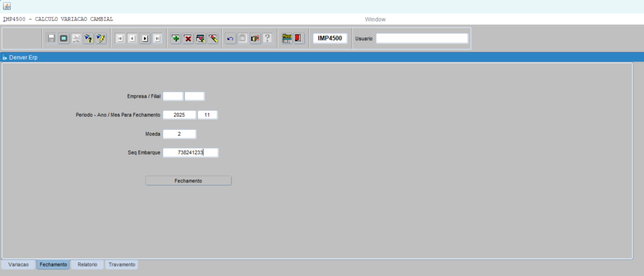This screenshot has width=644, height=276.
Task: Click the Empresa code field
Action: (x=173, y=96)
